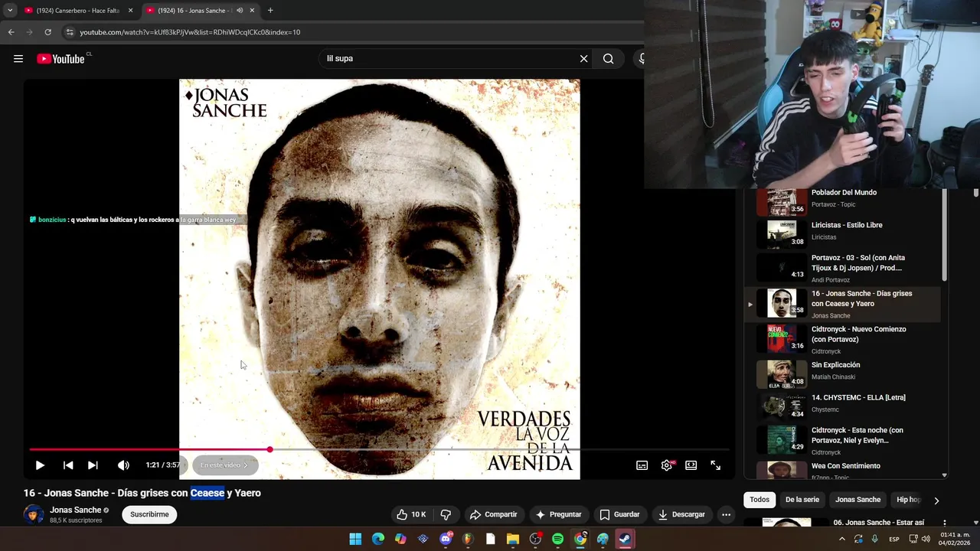The height and width of the screenshot is (551, 980).
Task: Switch to theater mode view
Action: (691, 465)
